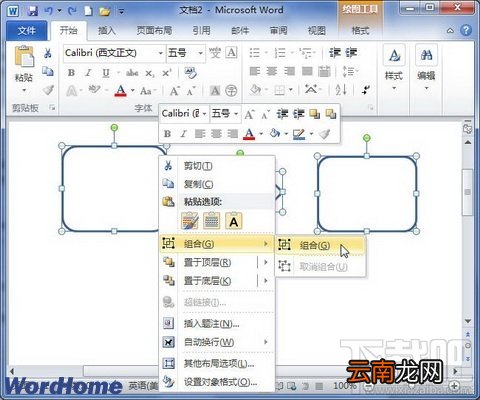
Task: Click Center alignment icon in ribbon
Action: 272,71
